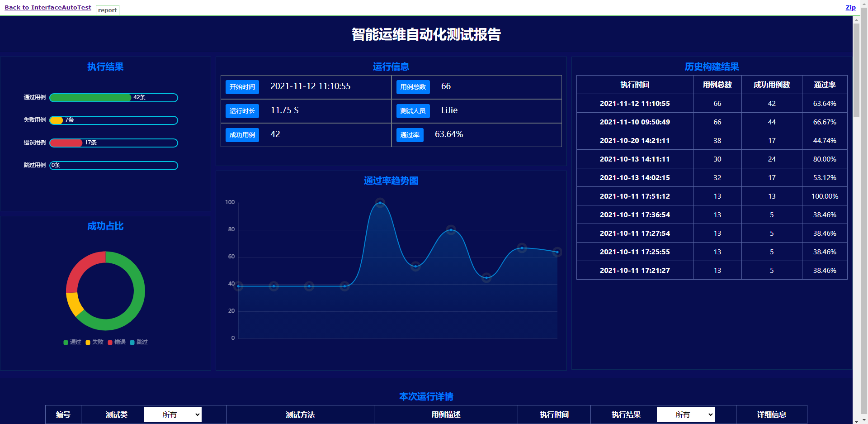Click history row 2021-11-12 11:10:55
This screenshot has height=424, width=868.
pos(712,104)
